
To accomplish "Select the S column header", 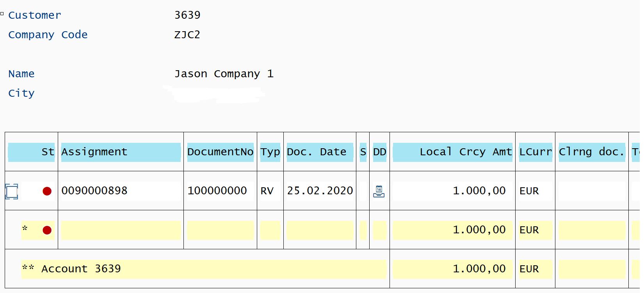I will [363, 152].
